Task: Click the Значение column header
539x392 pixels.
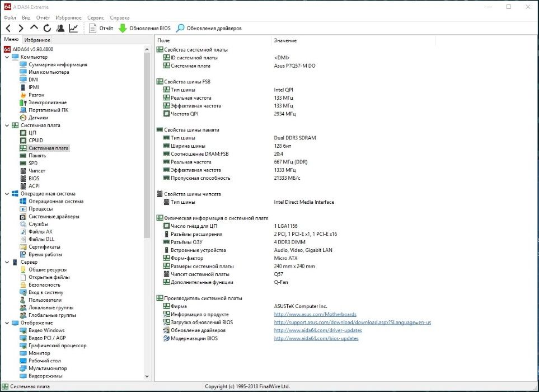Action: pos(353,40)
